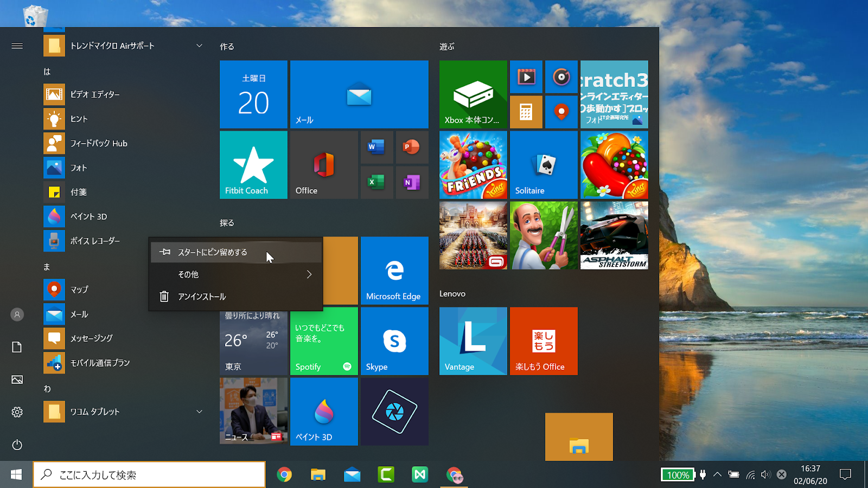Image resolution: width=868 pixels, height=488 pixels.
Task: Click the 作る tile group header
Action: tap(227, 47)
